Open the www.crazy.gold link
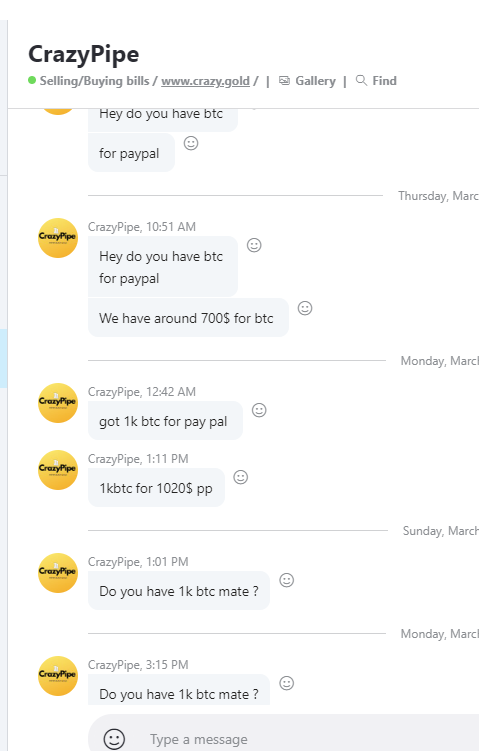 click(205, 81)
